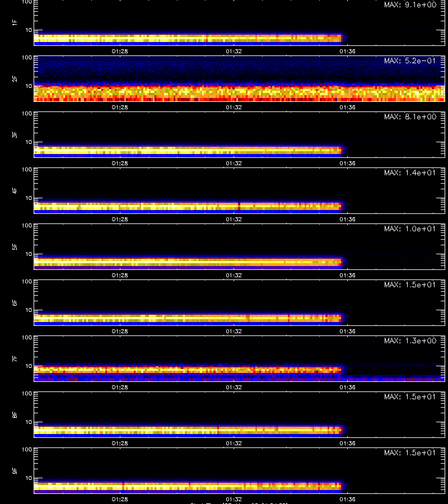Click the '01:36' time tick under panel 4F
Viewport: 448px width, 504px height.
click(347, 219)
